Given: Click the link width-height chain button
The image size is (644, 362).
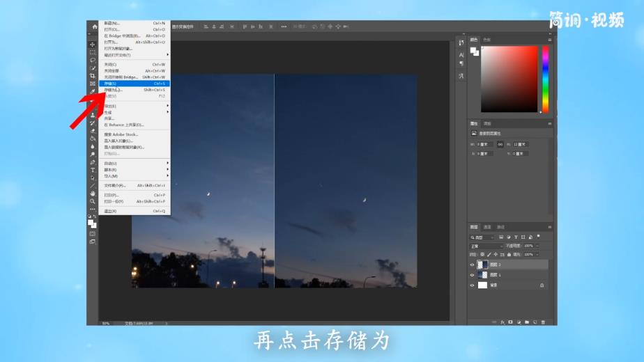Looking at the screenshot, I should coord(500,144).
